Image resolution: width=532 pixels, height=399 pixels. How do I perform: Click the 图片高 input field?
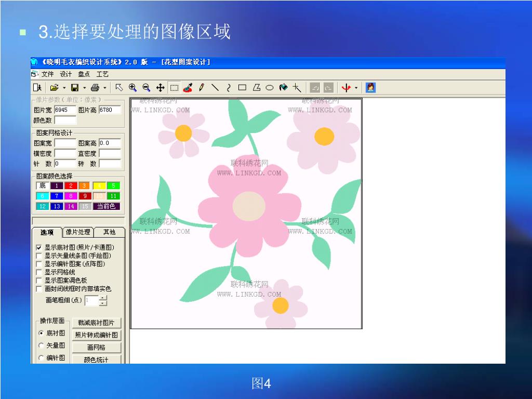coord(110,110)
